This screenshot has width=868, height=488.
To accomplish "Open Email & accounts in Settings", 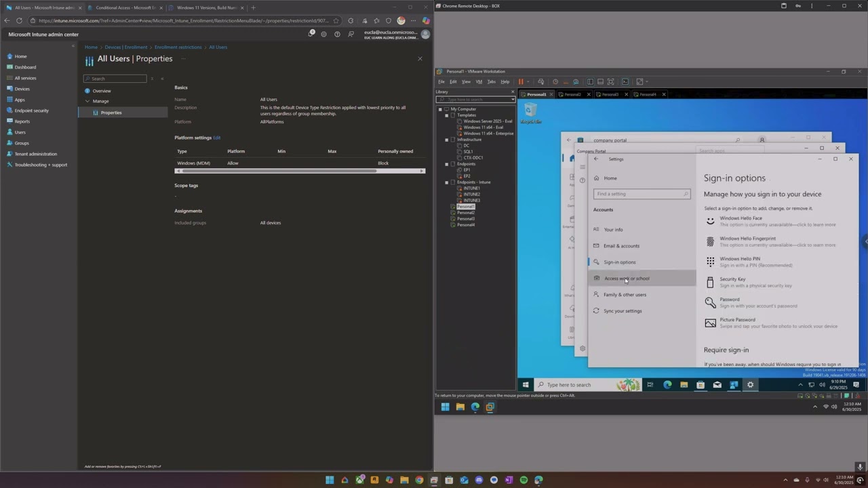I will pos(642,246).
